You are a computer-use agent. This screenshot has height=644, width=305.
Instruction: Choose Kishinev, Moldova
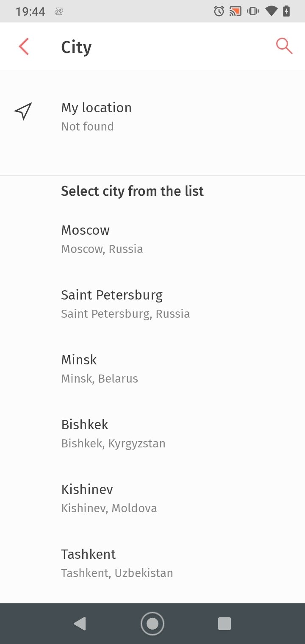109,498
